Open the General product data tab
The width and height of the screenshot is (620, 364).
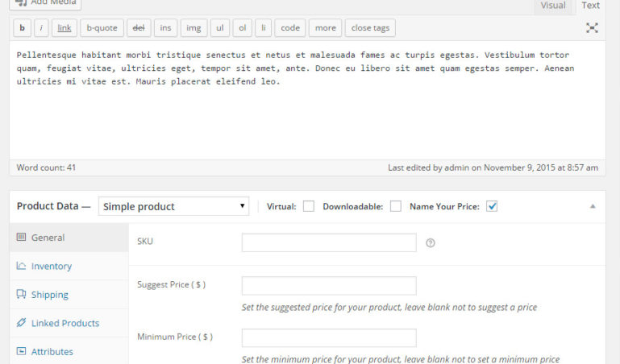(69, 238)
